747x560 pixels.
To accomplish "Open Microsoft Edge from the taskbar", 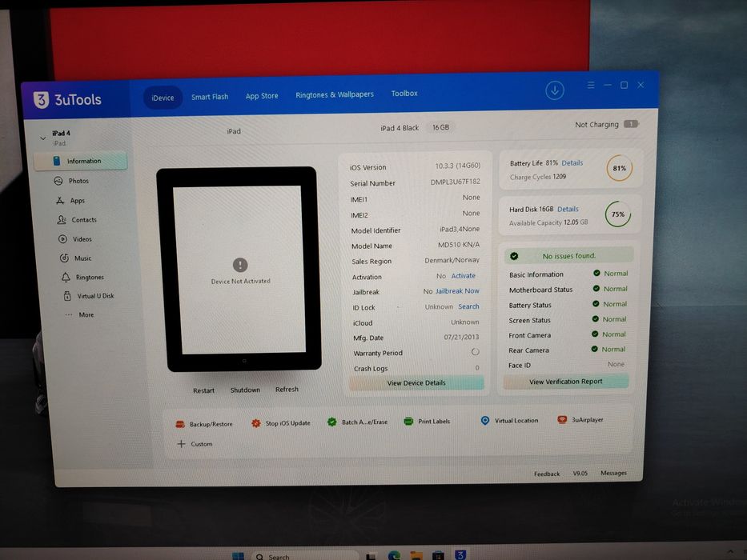I will pos(394,555).
